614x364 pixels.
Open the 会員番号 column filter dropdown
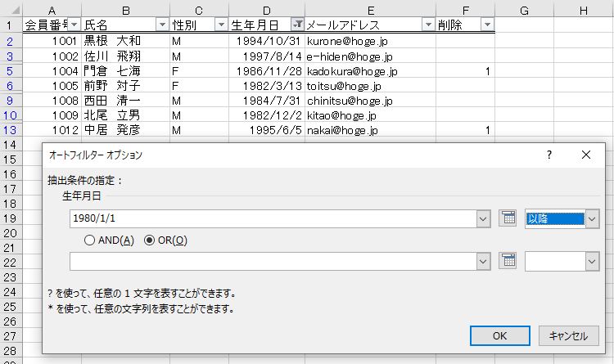[74, 25]
